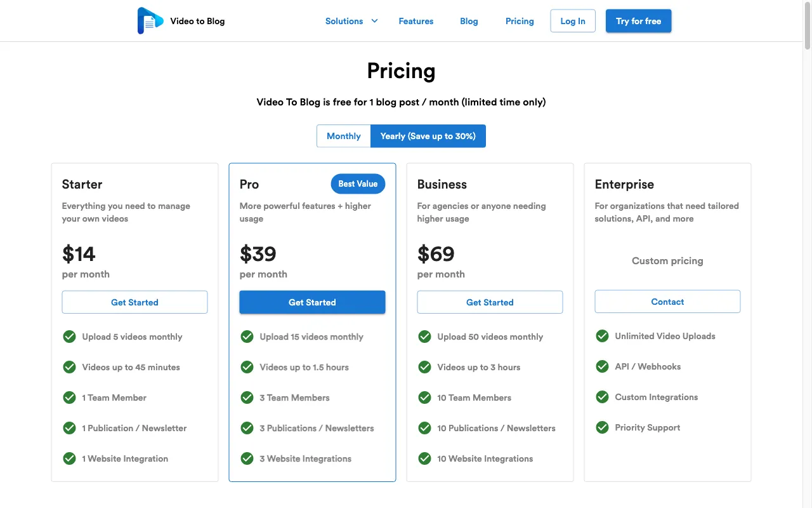Click Contact on the Enterprise plan

tap(667, 302)
